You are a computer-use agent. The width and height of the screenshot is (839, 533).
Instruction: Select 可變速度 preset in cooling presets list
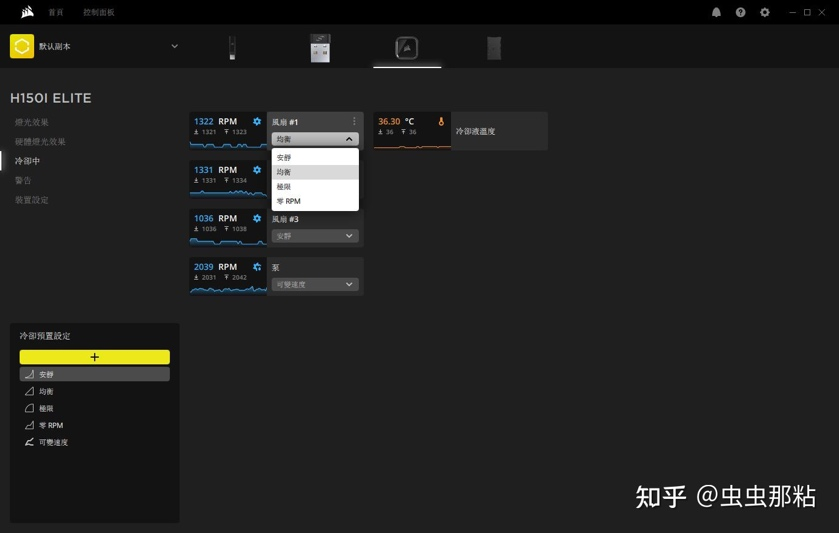[95, 443]
